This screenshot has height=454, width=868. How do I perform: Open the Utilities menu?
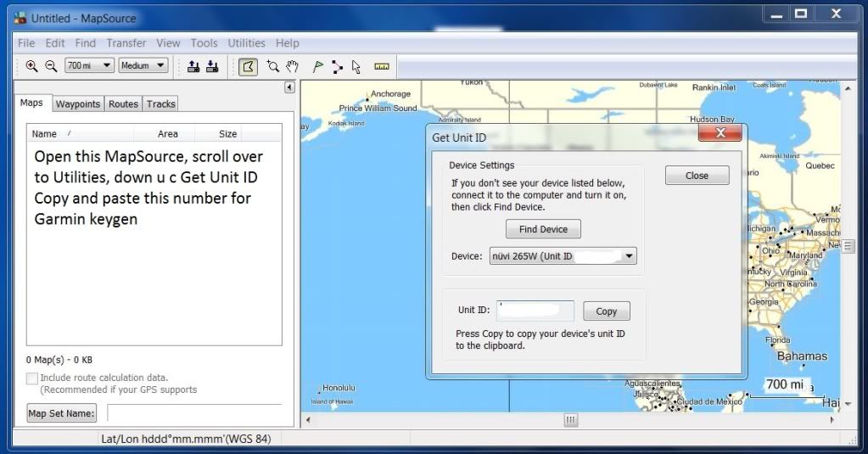[247, 43]
